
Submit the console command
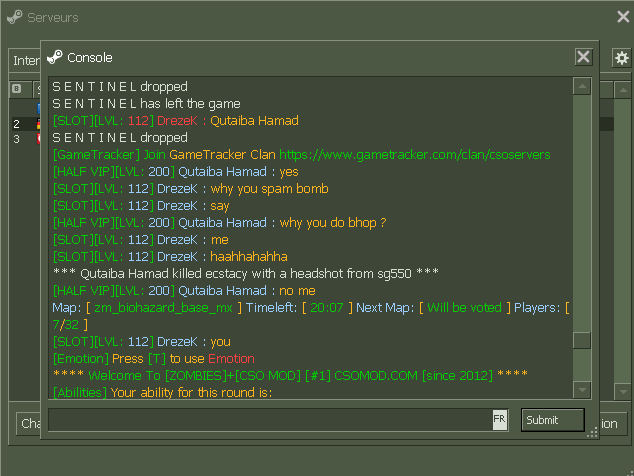[x=552, y=420]
